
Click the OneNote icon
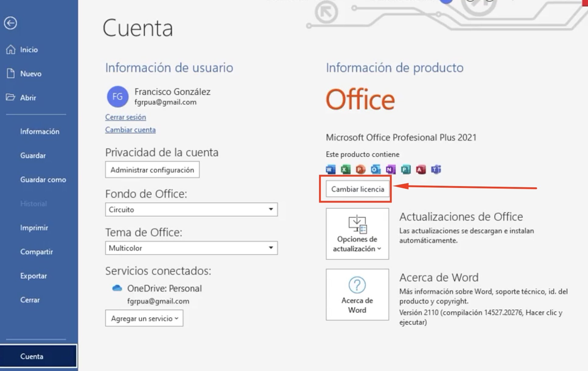click(390, 170)
